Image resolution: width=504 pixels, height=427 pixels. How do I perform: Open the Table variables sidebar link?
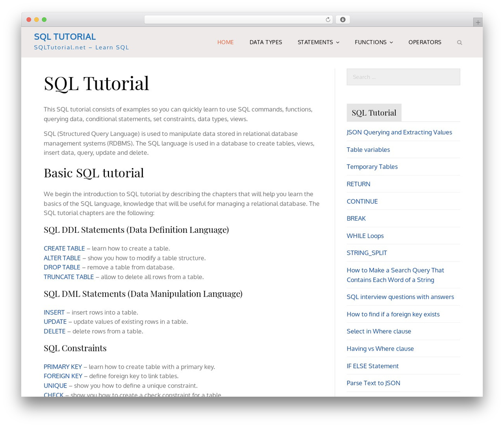[368, 150]
